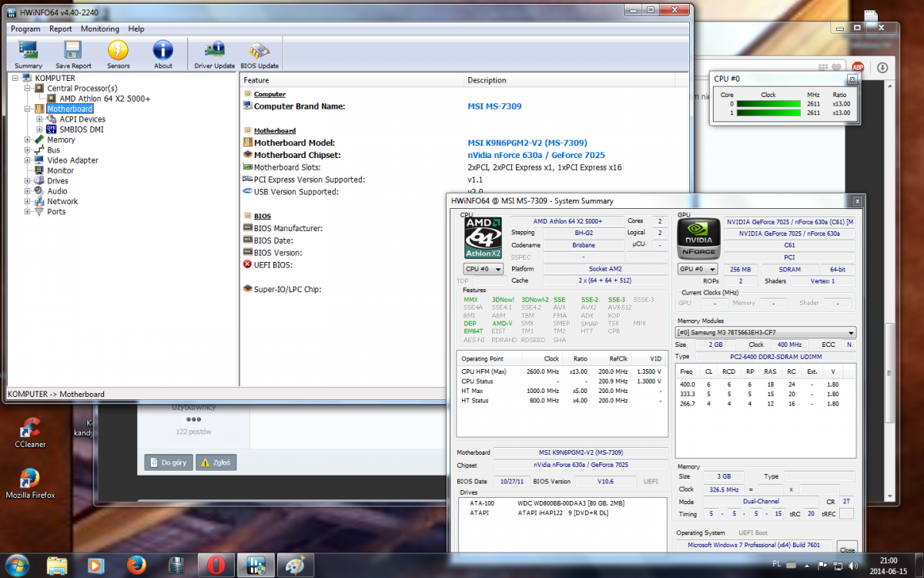This screenshot has height=578, width=924.
Task: Expand the SMBIOS DMI node
Action: pyautogui.click(x=40, y=129)
